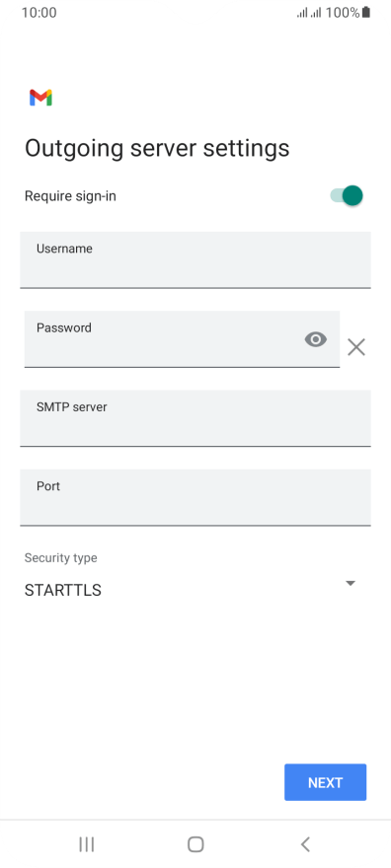Select the STARTTLS security value
This screenshot has height=868, width=391.
click(62, 590)
